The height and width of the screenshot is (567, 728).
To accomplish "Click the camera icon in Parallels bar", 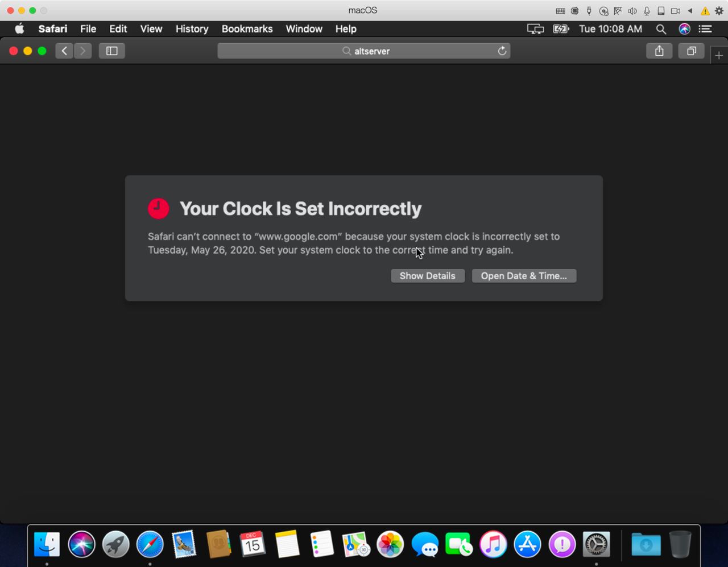I will (676, 11).
